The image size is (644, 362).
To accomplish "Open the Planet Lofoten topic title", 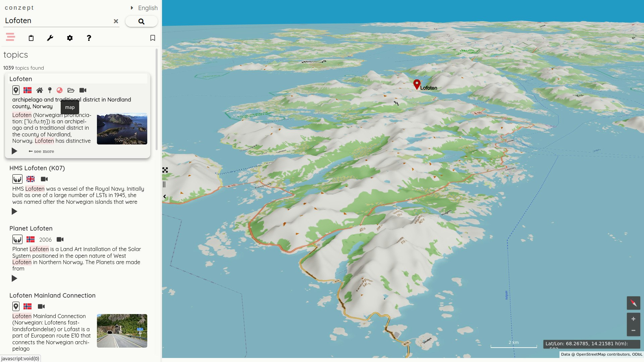I will (x=31, y=228).
